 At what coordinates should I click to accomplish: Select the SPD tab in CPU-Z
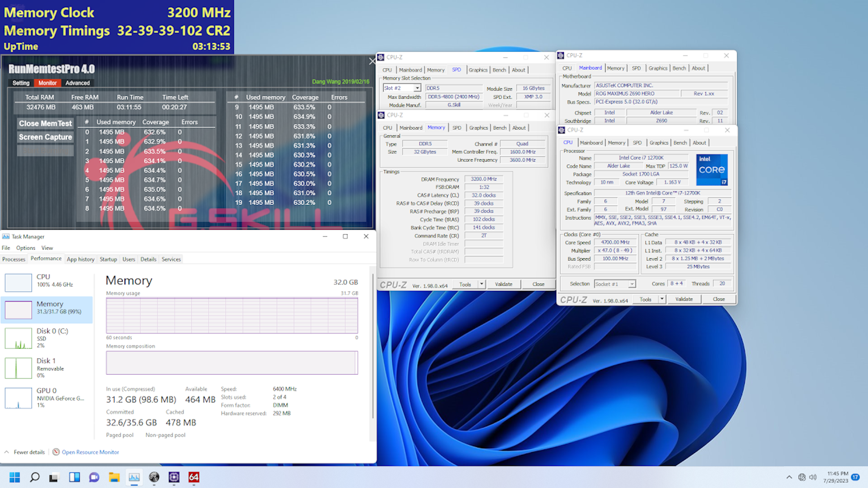[x=457, y=70]
